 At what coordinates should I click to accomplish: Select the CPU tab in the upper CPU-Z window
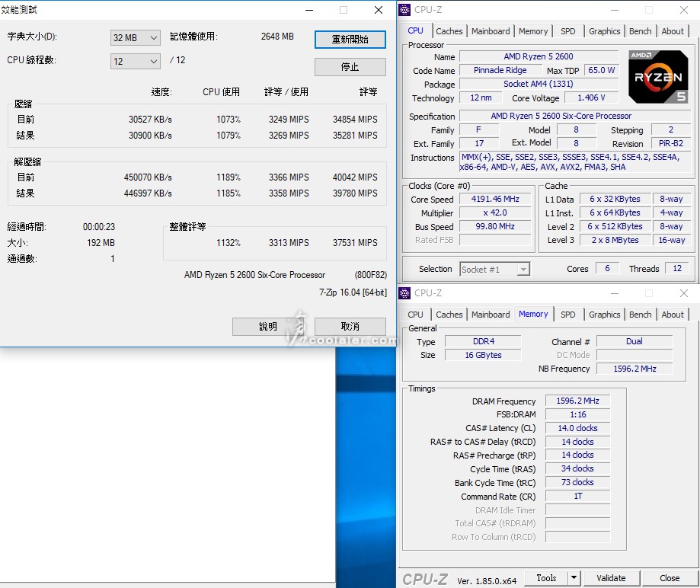click(x=415, y=30)
